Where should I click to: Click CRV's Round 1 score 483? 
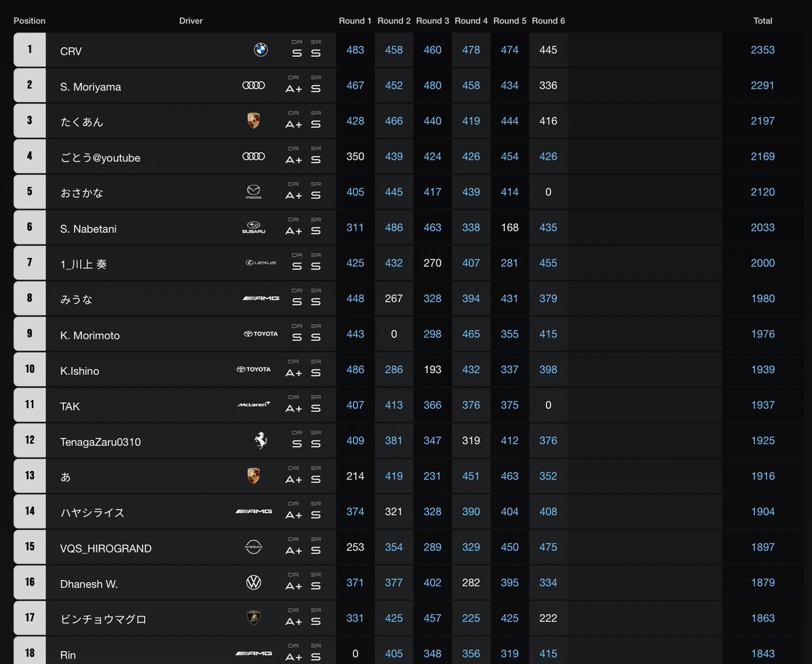[x=355, y=50]
